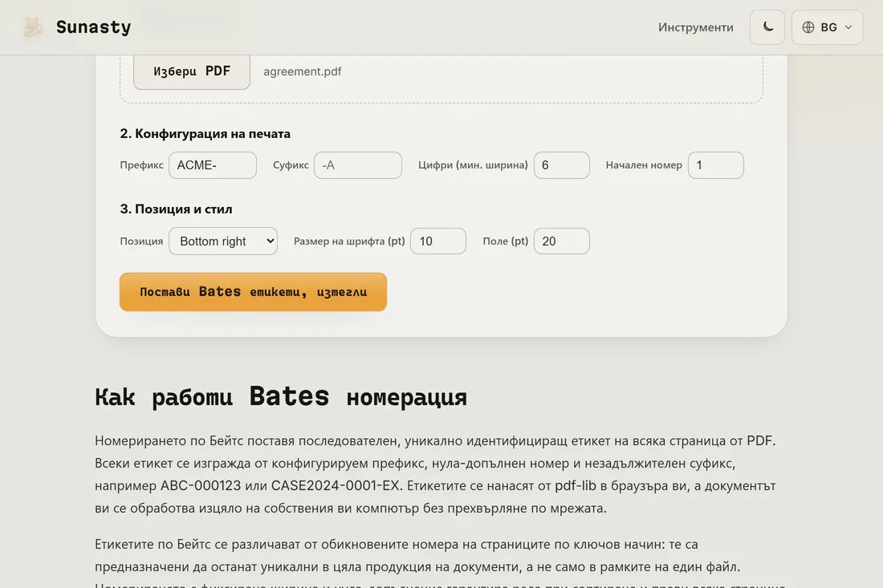
Task: Click the agreement.pdf file name
Action: pyautogui.click(x=303, y=71)
